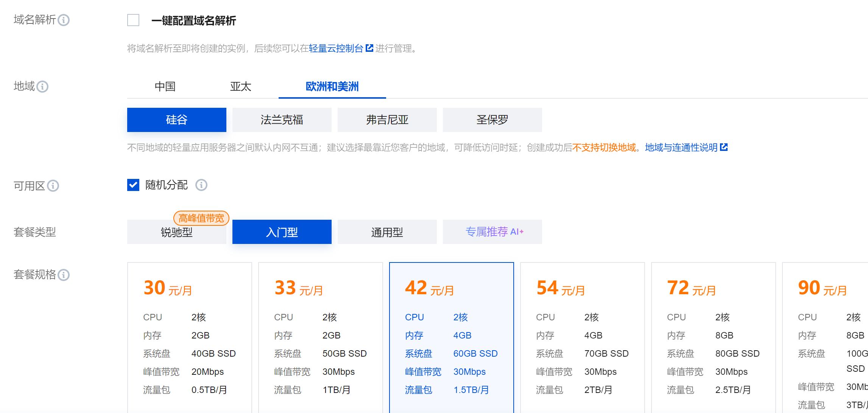Click info icon beside 套餐规格
The width and height of the screenshot is (868, 413).
pyautogui.click(x=64, y=275)
